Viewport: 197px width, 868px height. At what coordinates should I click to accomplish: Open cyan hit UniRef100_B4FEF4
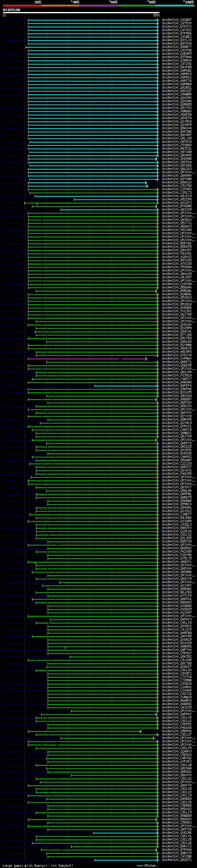point(176,386)
